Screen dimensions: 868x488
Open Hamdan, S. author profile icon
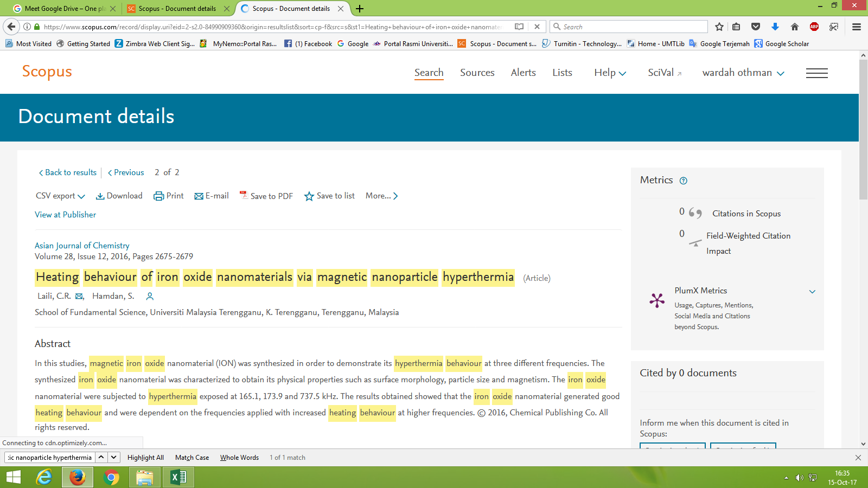click(150, 296)
